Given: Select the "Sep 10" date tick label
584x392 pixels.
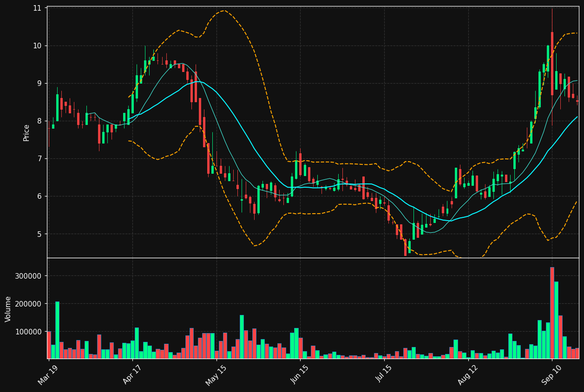Looking at the screenshot, I should (x=551, y=375).
